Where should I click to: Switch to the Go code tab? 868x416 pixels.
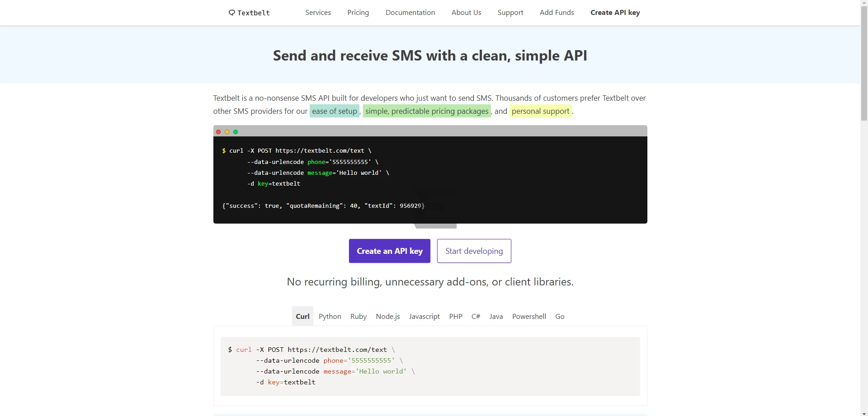(x=560, y=316)
